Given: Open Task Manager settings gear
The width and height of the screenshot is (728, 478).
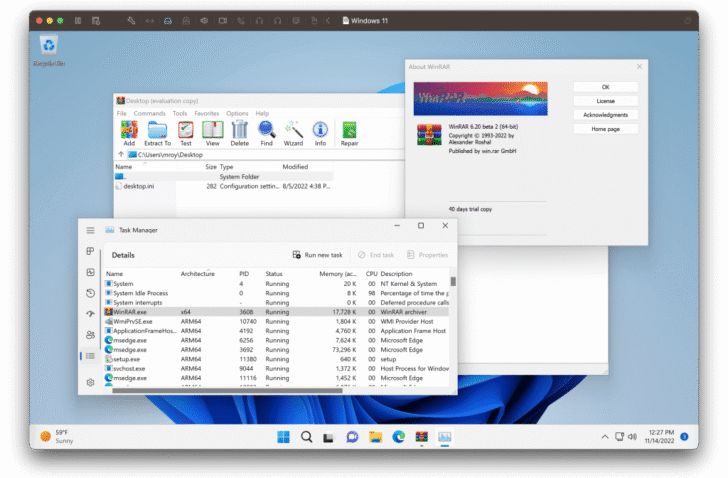Looking at the screenshot, I should [91, 382].
